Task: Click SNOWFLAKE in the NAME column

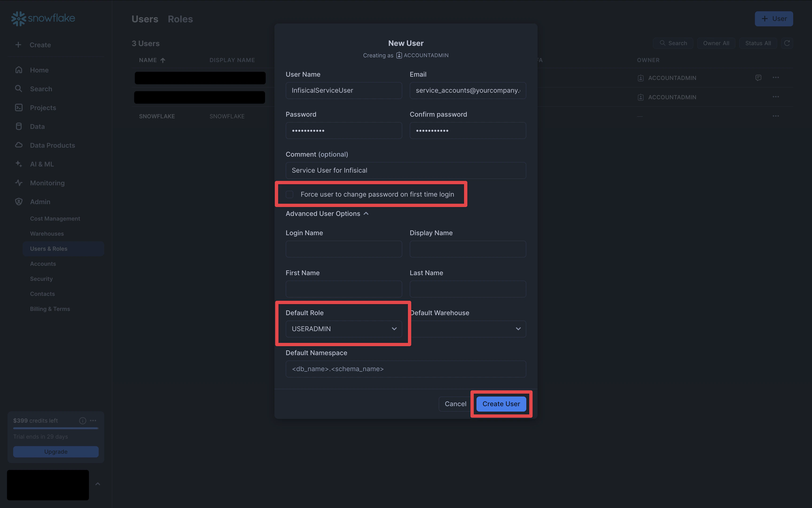Action: pos(157,116)
